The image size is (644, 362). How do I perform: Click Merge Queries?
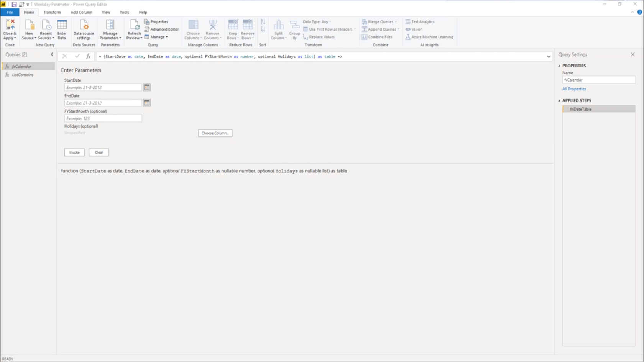tap(379, 22)
